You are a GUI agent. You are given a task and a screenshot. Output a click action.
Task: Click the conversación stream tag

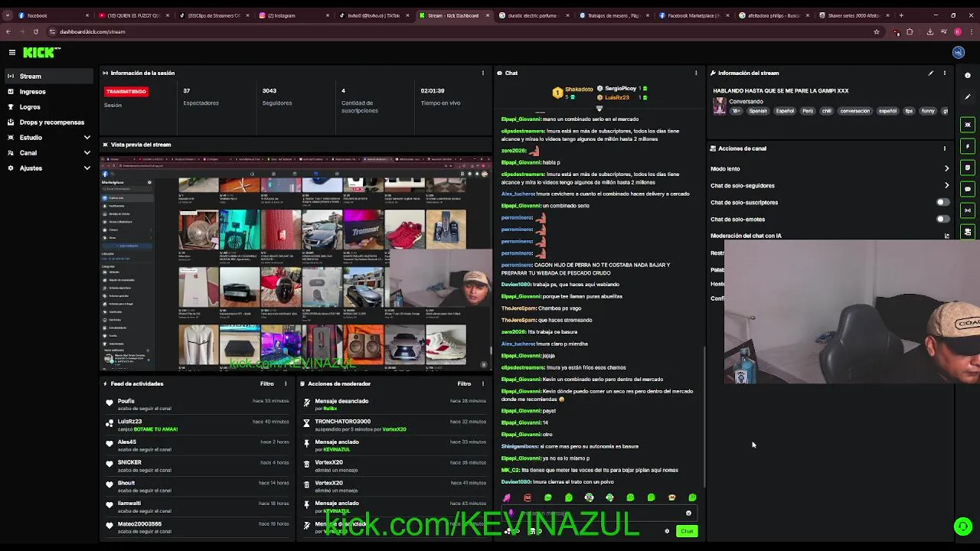pos(854,111)
